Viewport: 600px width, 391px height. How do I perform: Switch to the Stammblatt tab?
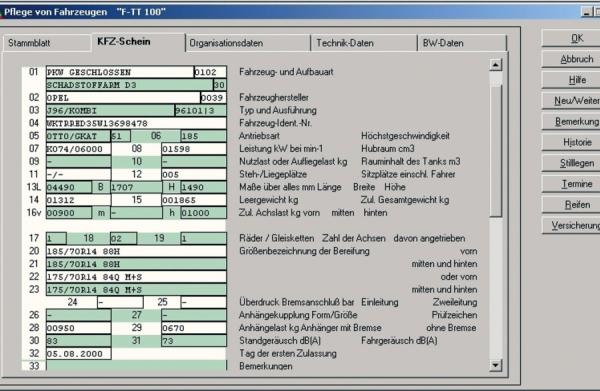47,43
